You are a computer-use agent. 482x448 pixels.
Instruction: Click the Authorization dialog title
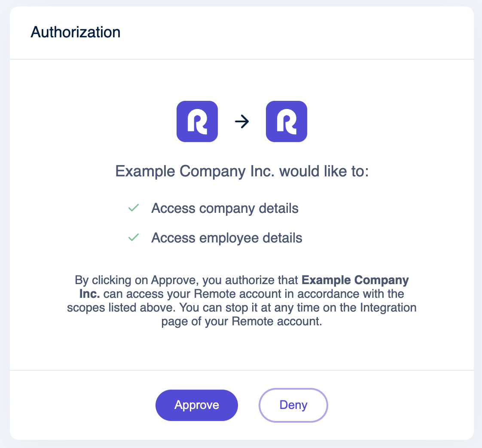76,32
